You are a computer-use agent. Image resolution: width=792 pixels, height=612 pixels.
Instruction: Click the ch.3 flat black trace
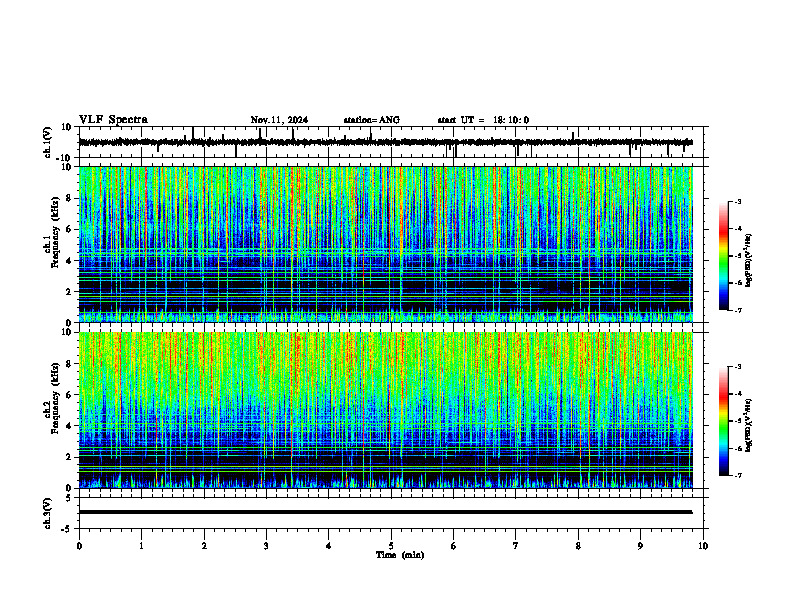385,512
